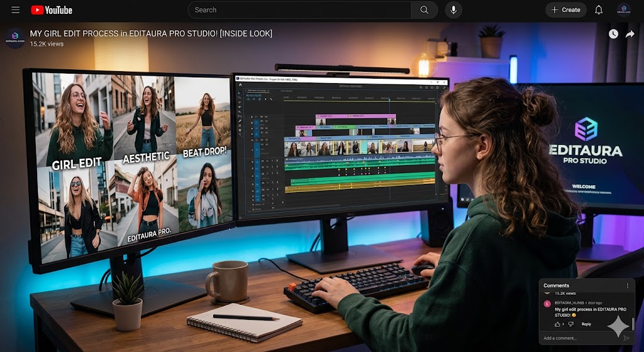The height and width of the screenshot is (352, 644).
Task: Like the EDITAURA comment
Action: 557,324
